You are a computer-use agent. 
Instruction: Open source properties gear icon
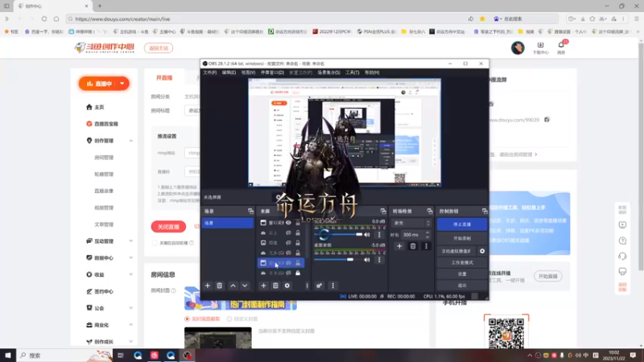tap(287, 286)
